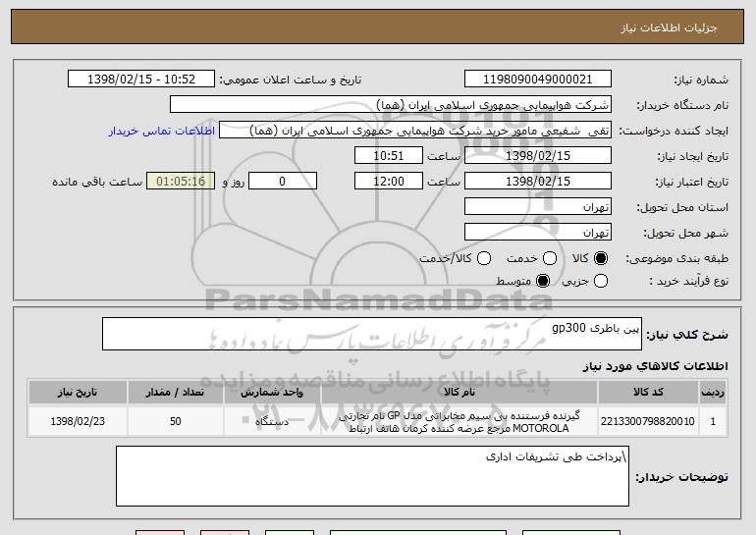The image size is (756, 535).
Task: Click the واحد شمارش column header
Action: (x=272, y=392)
